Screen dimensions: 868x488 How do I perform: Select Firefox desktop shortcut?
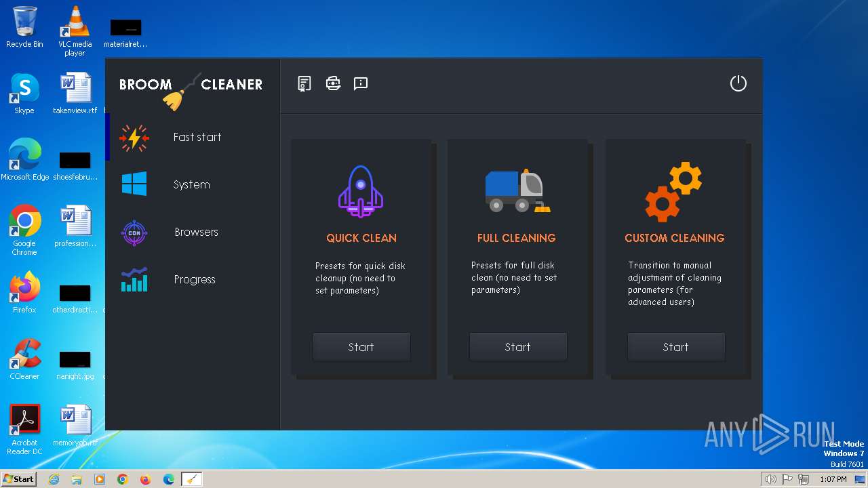(x=24, y=293)
